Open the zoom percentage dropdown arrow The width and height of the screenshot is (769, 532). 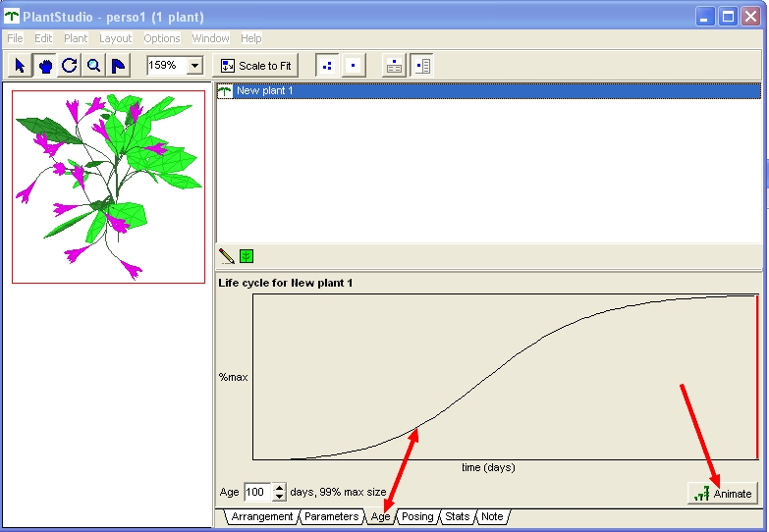[194, 65]
